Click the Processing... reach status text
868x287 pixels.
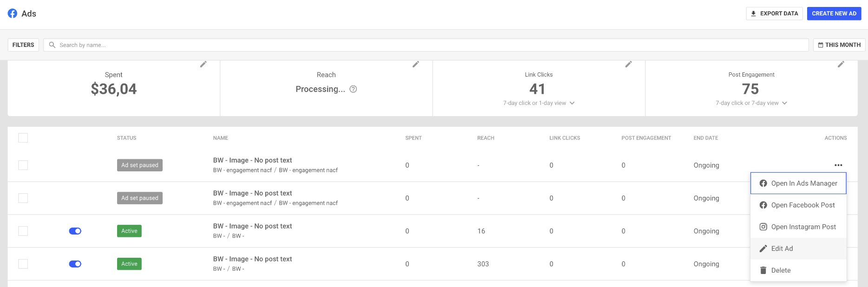click(320, 89)
